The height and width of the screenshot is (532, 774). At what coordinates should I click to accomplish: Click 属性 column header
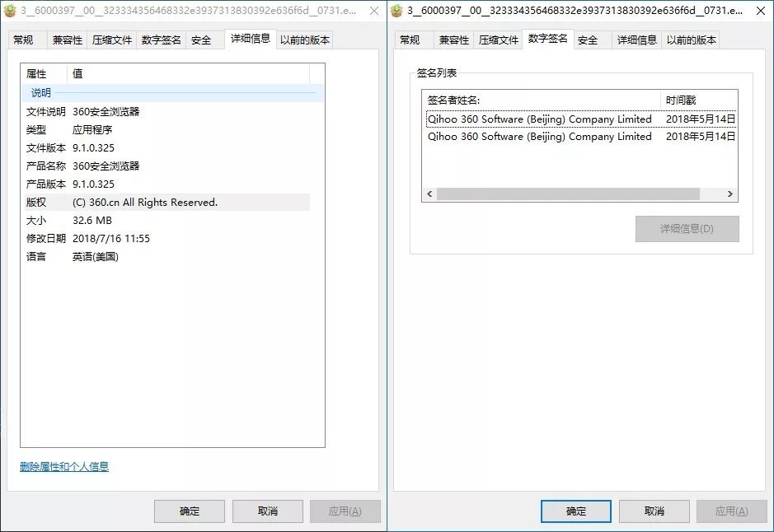point(44,74)
